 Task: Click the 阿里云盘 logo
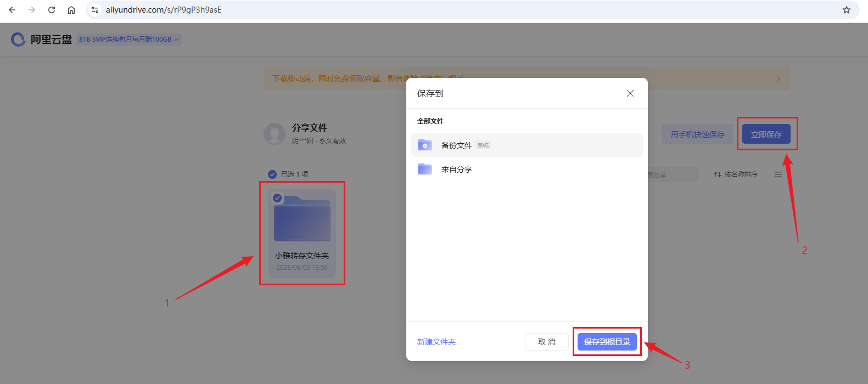[41, 39]
